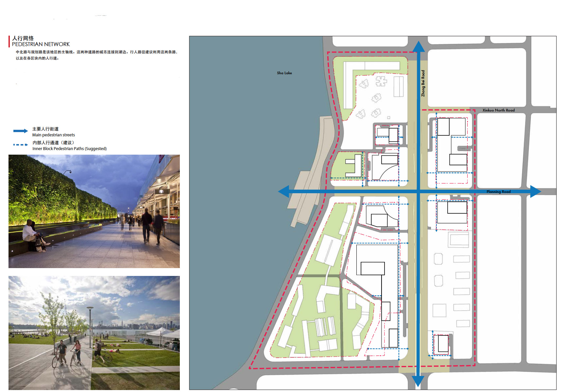The height and width of the screenshot is (392, 564).
Task: Click the south-pointing blue arrowhead on the map
Action: click(x=418, y=381)
